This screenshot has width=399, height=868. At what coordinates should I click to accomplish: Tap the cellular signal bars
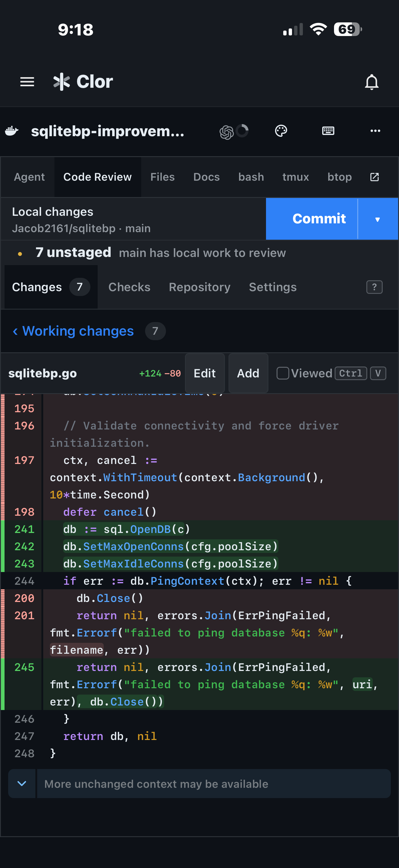click(293, 29)
